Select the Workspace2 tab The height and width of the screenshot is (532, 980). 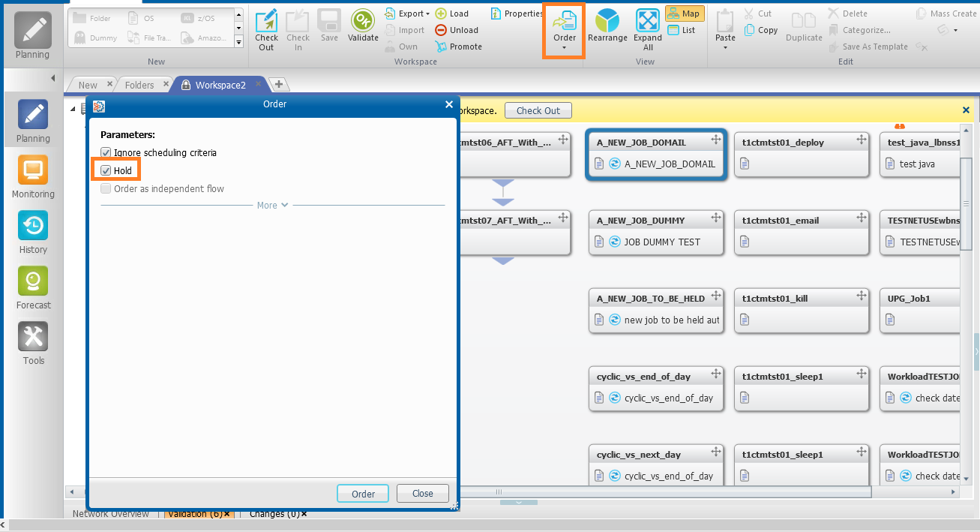220,85
